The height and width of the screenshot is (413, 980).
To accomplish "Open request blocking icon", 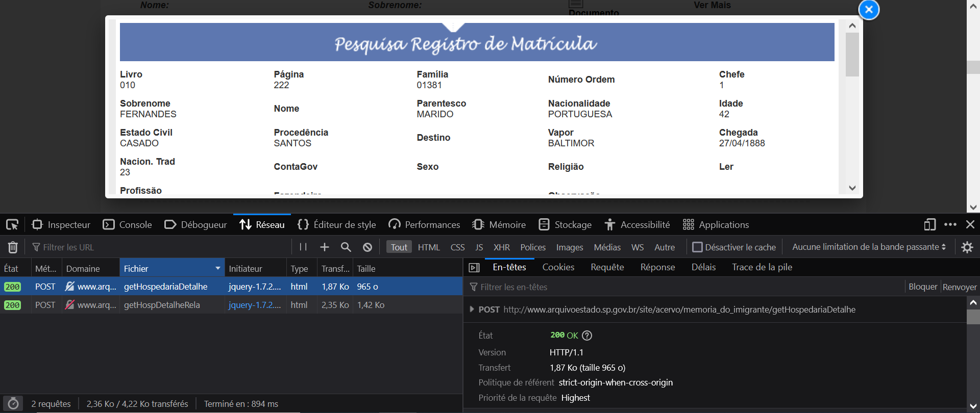I will pos(367,247).
